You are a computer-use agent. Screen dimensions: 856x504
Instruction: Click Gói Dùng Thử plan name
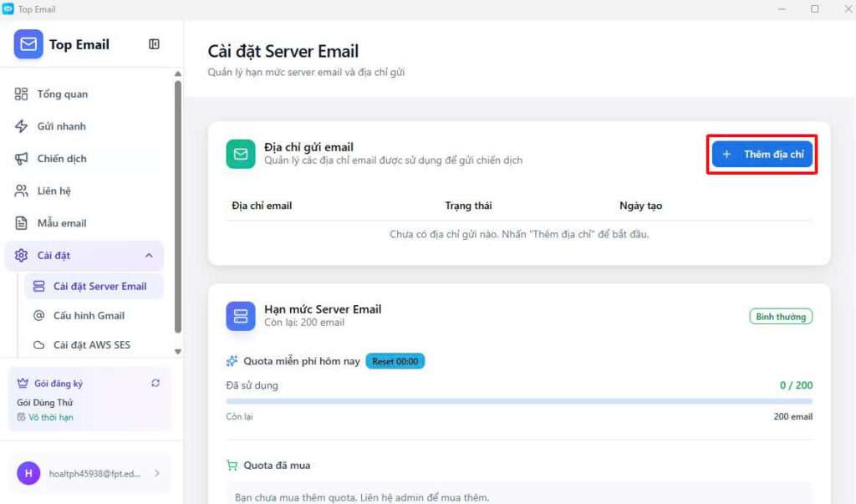[x=45, y=402]
